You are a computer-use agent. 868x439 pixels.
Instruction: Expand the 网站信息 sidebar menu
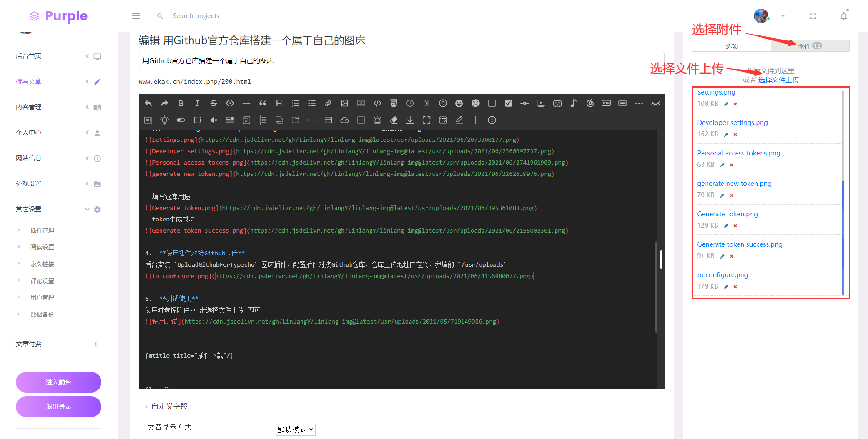pyautogui.click(x=58, y=158)
